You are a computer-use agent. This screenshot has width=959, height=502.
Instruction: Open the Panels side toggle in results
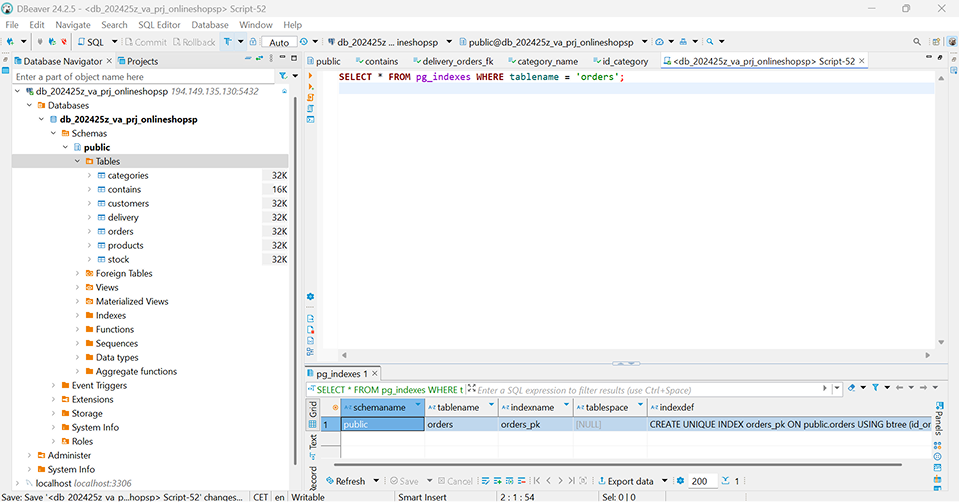pyautogui.click(x=938, y=419)
